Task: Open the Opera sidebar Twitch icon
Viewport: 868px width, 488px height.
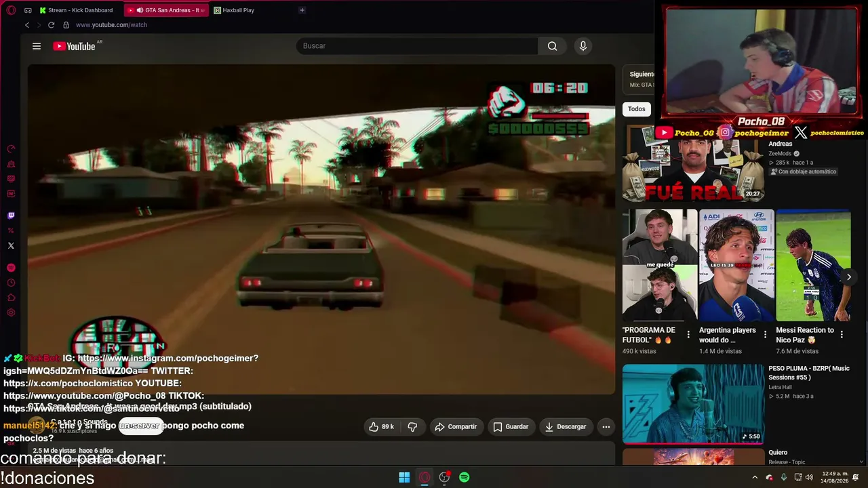Action: click(x=11, y=216)
